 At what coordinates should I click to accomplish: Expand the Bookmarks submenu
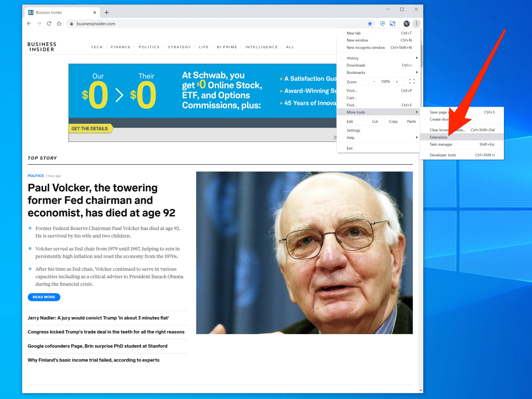pos(378,72)
